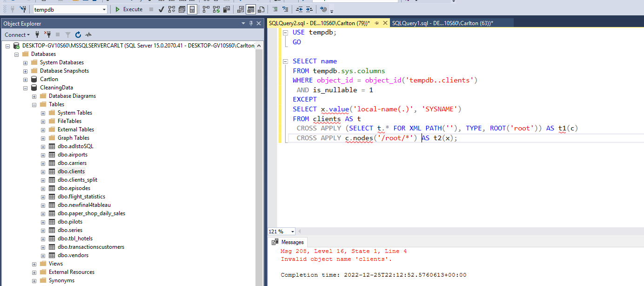Toggle IntelliSense Enabled button
644x286 pixels.
(192, 9)
